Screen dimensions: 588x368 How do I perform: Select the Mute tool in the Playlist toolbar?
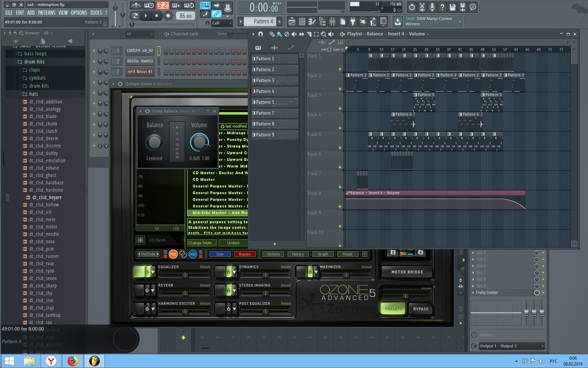click(294, 34)
